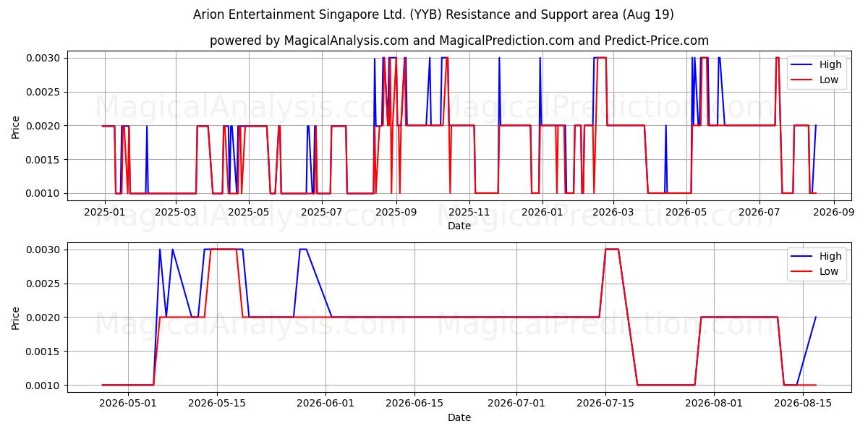Image resolution: width=868 pixels, height=434 pixels.
Task: Click the 2026-06-15 tick label
Action: [415, 404]
